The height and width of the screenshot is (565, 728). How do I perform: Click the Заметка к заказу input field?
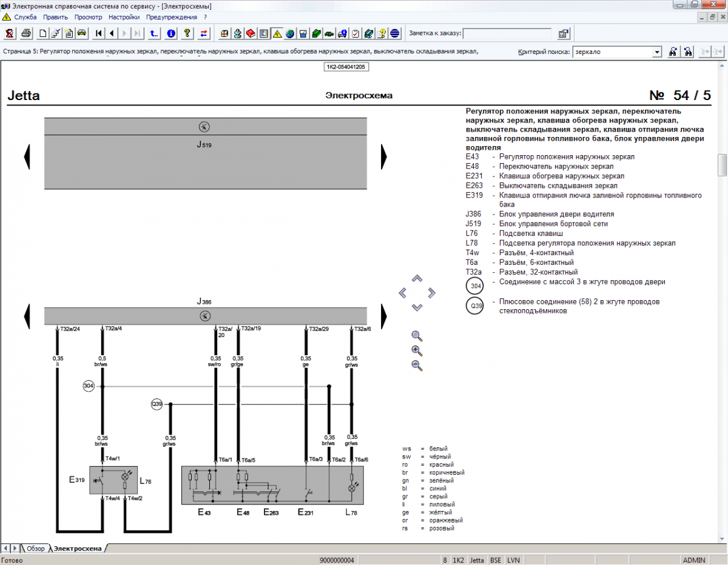507,33
